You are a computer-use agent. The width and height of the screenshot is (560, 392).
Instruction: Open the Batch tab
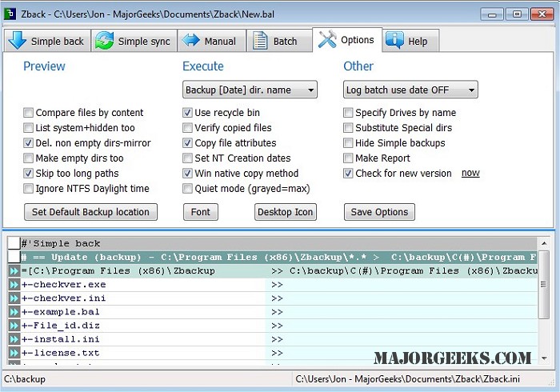point(279,41)
